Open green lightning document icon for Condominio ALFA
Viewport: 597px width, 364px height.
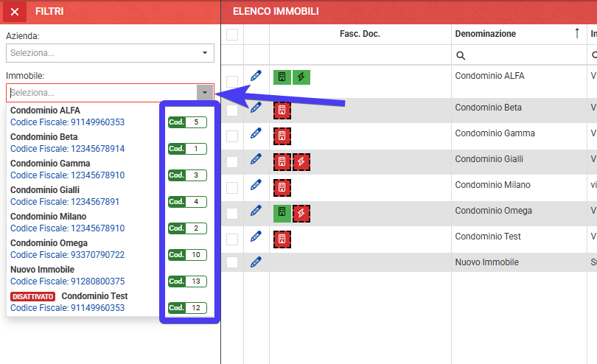click(x=301, y=77)
